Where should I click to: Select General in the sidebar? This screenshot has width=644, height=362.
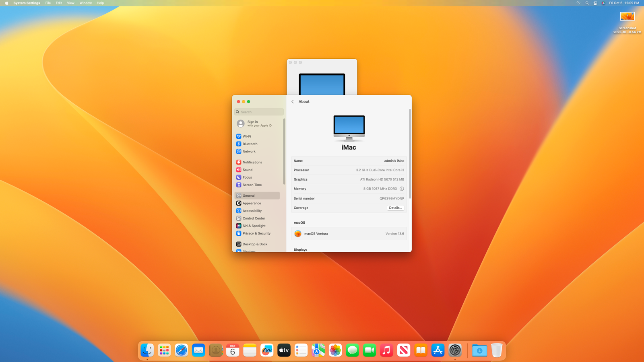pyautogui.click(x=257, y=195)
